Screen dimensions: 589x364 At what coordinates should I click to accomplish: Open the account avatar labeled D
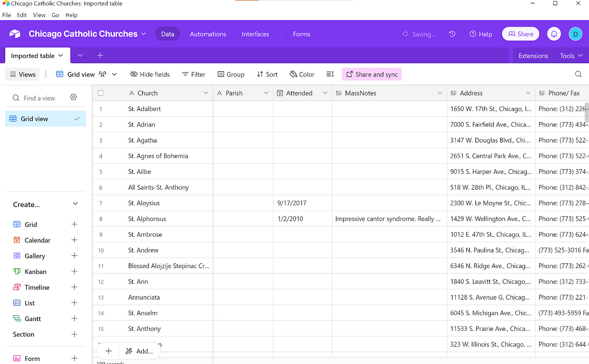coord(575,34)
